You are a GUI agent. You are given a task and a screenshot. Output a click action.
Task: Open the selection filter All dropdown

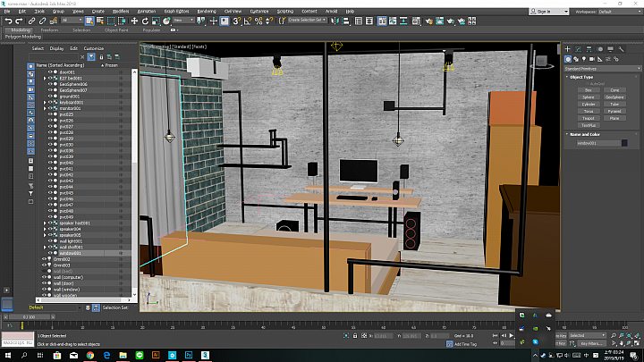click(x=72, y=20)
